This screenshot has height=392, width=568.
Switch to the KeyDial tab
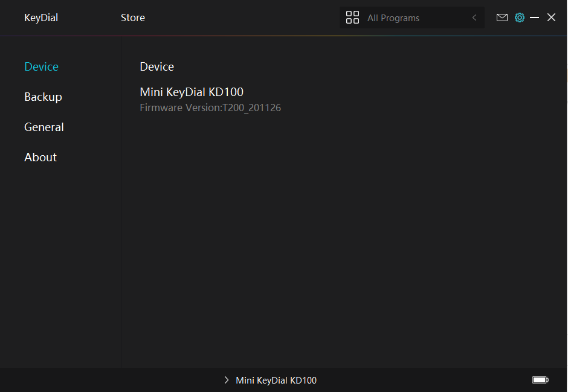click(41, 18)
